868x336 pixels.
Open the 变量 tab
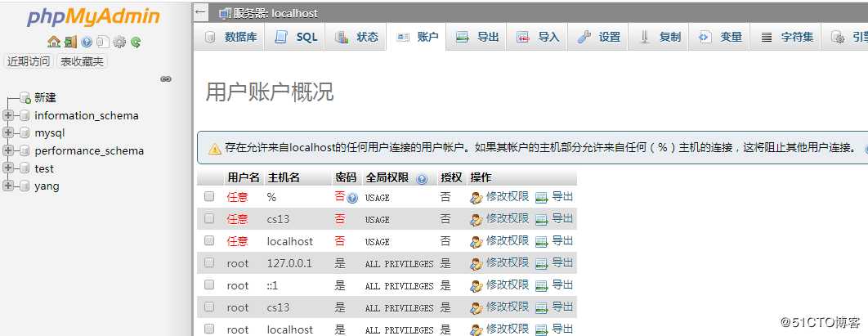pyautogui.click(x=720, y=37)
